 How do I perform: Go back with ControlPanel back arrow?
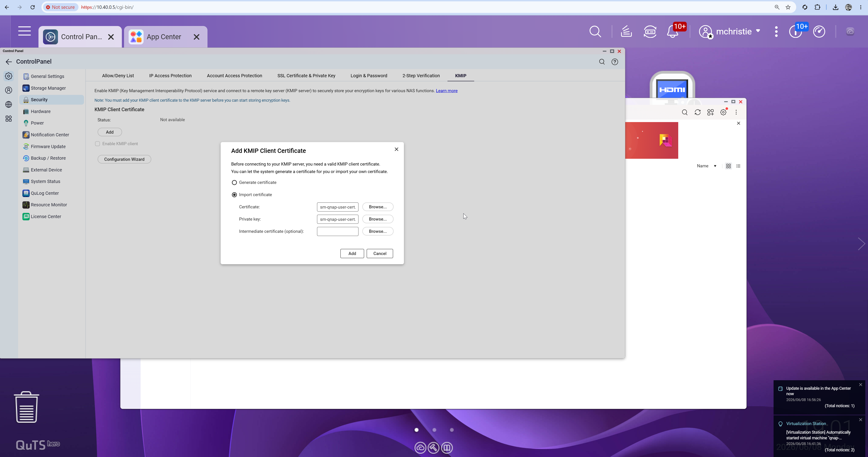pyautogui.click(x=9, y=62)
